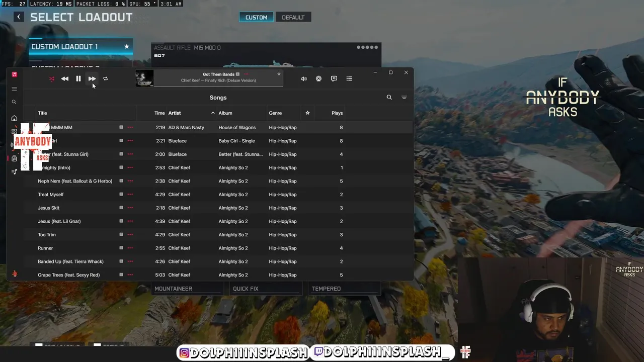Select the song Jesus Skit
Image resolution: width=644 pixels, height=362 pixels.
pyautogui.click(x=48, y=208)
